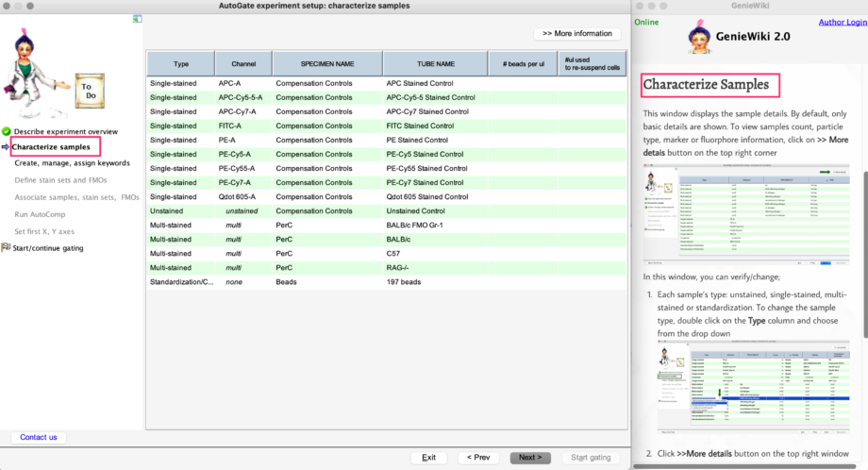Go to Start/continue gating step
Screen dimensions: 868x470
coord(47,248)
